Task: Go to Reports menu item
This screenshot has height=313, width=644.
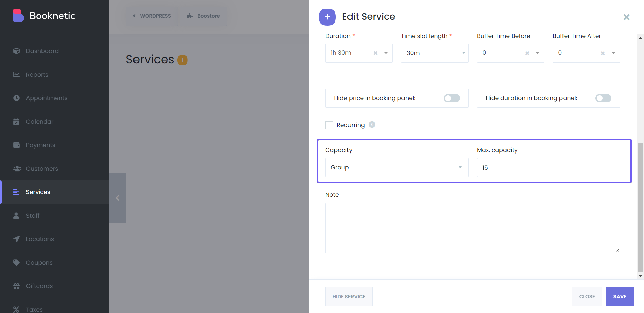Action: (x=54, y=75)
